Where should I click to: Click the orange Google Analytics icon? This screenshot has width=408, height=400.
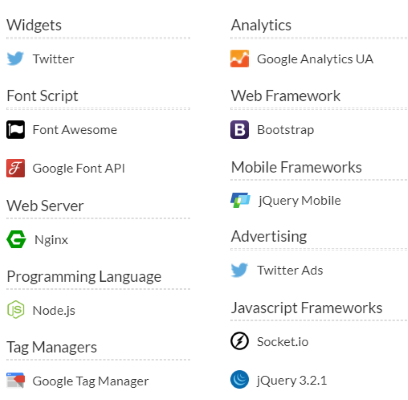239,58
